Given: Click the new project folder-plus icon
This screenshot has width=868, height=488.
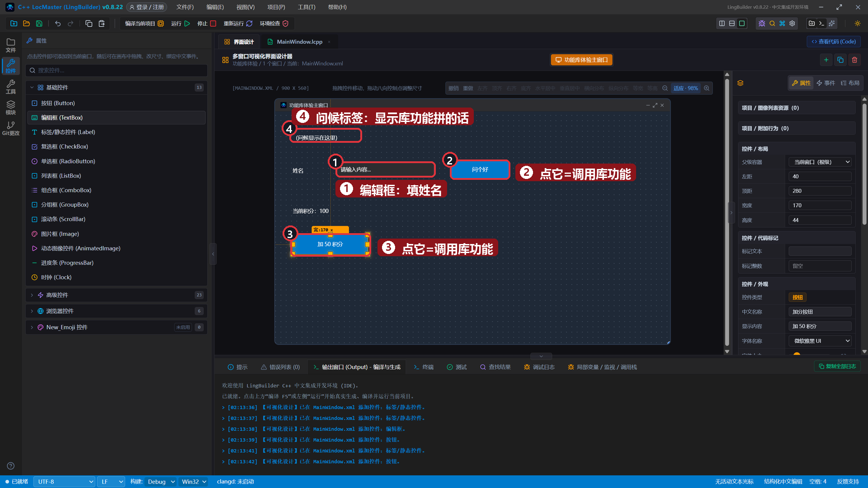Looking at the screenshot, I should (14, 23).
